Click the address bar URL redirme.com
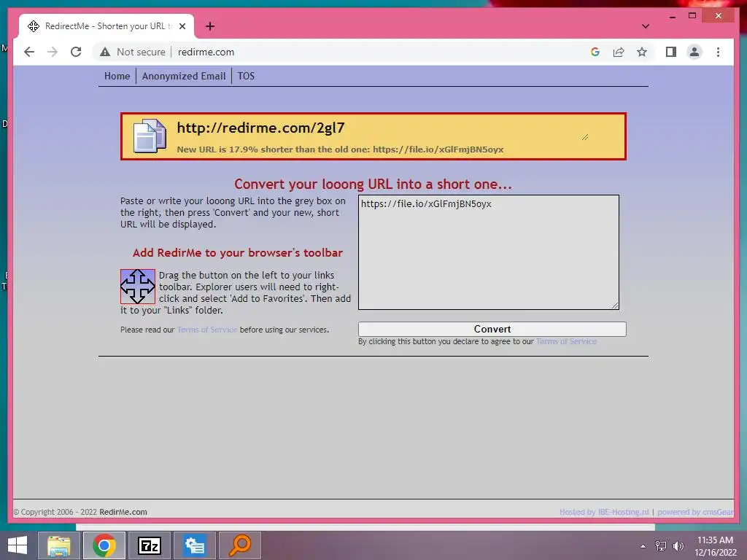Screen dimensions: 747x560 (206, 52)
